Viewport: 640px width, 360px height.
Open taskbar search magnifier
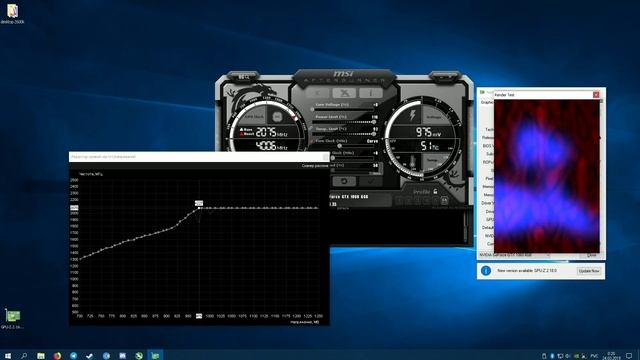[24, 356]
